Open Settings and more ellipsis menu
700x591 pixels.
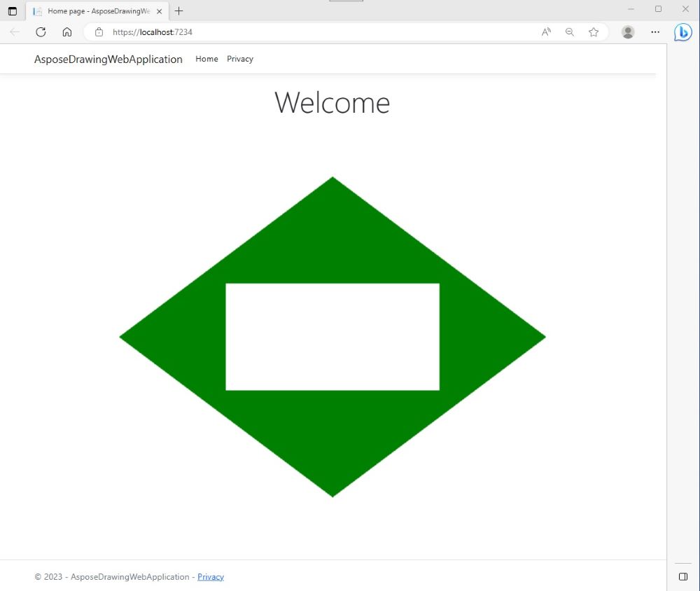[x=655, y=32]
